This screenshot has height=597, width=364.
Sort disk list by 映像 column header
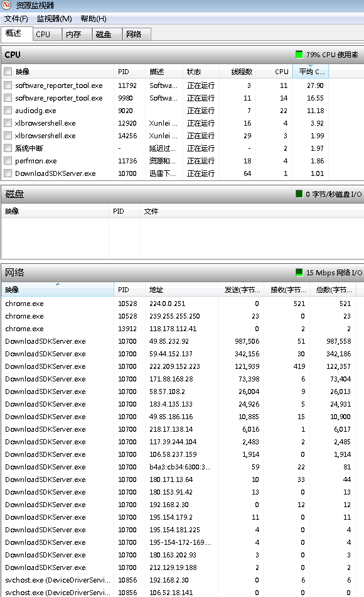[x=55, y=211]
